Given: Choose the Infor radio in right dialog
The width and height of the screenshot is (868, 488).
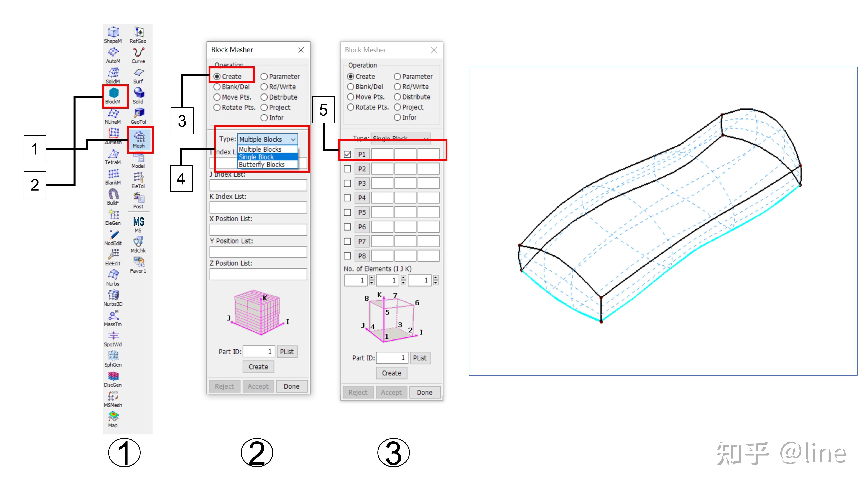Looking at the screenshot, I should (397, 117).
